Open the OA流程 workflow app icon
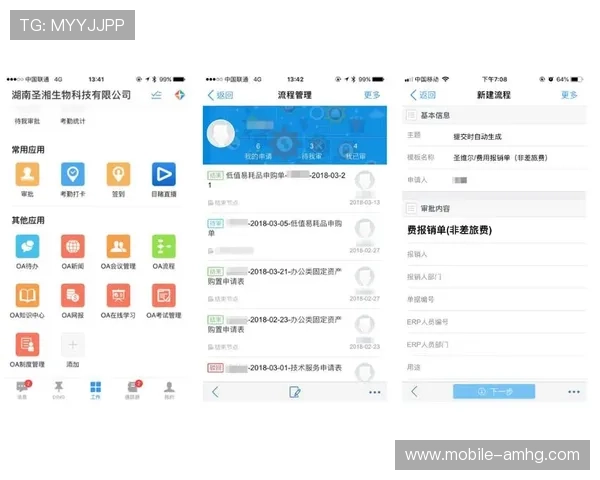 click(164, 246)
